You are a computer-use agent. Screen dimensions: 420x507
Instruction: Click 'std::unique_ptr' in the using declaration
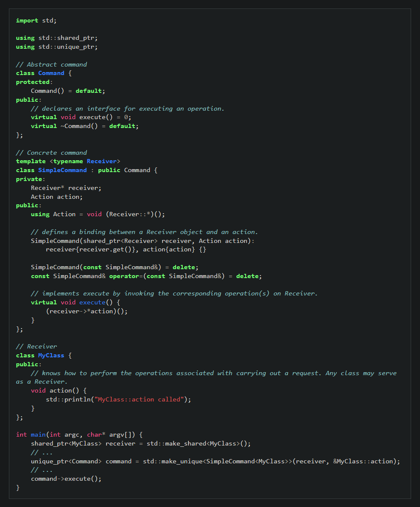68,47
